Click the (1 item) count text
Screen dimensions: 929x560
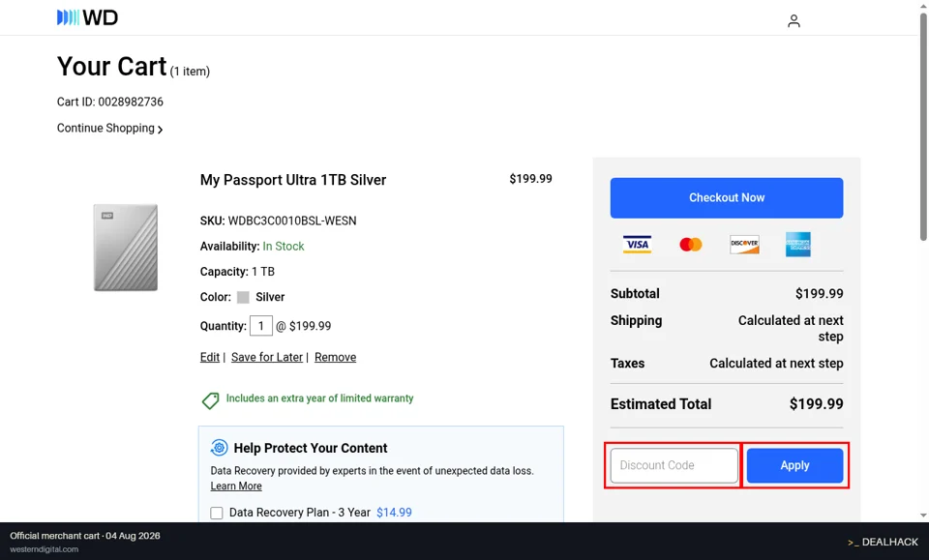pos(190,72)
